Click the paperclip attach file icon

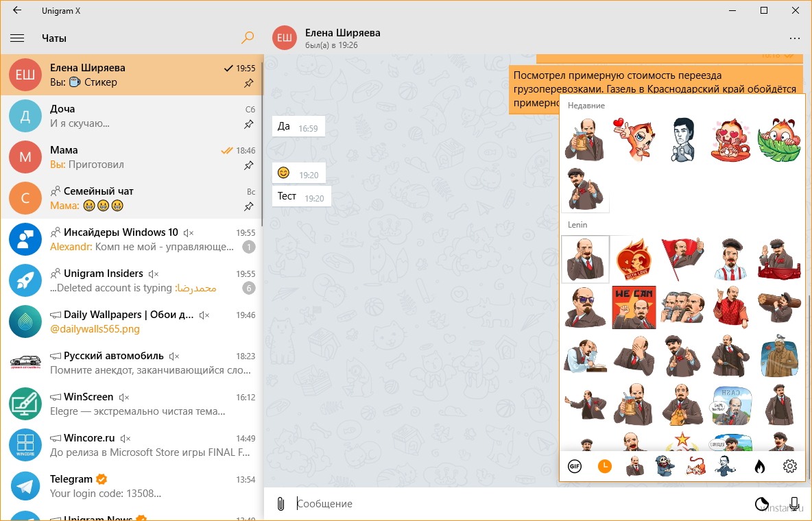point(280,503)
